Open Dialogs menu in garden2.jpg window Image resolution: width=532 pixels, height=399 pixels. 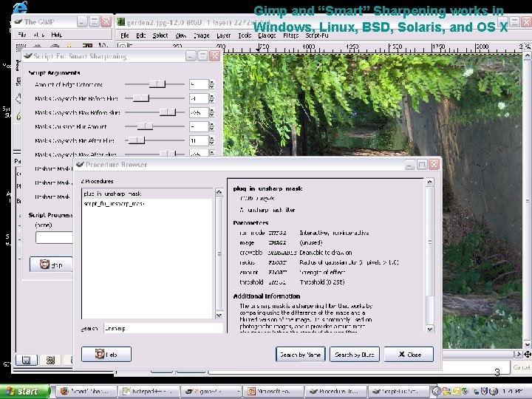(x=267, y=35)
